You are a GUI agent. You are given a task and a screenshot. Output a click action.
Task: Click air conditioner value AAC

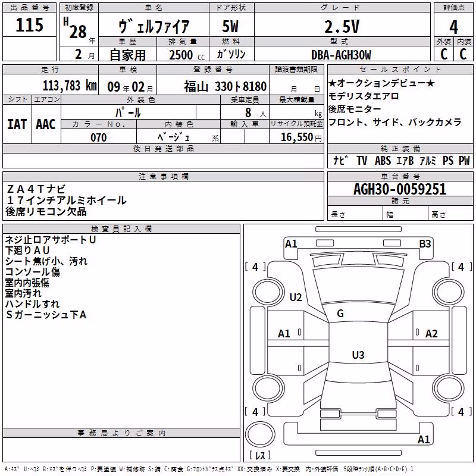(x=46, y=124)
